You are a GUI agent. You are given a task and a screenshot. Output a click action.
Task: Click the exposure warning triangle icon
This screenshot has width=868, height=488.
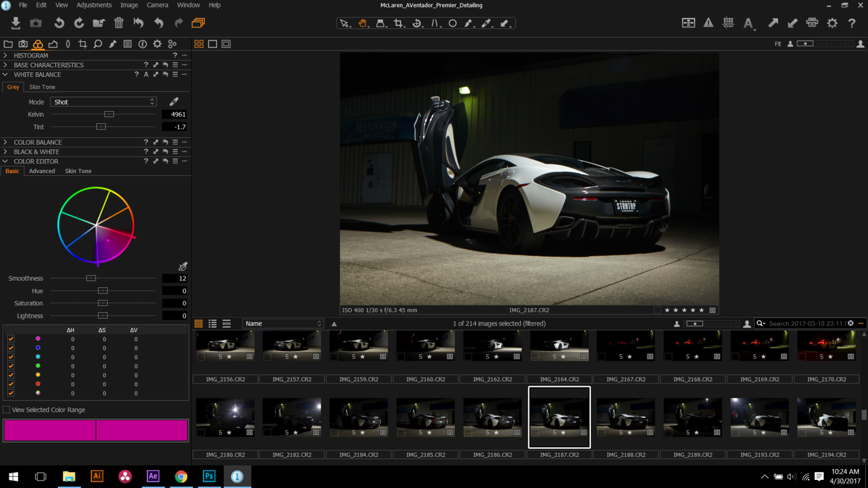click(x=708, y=23)
